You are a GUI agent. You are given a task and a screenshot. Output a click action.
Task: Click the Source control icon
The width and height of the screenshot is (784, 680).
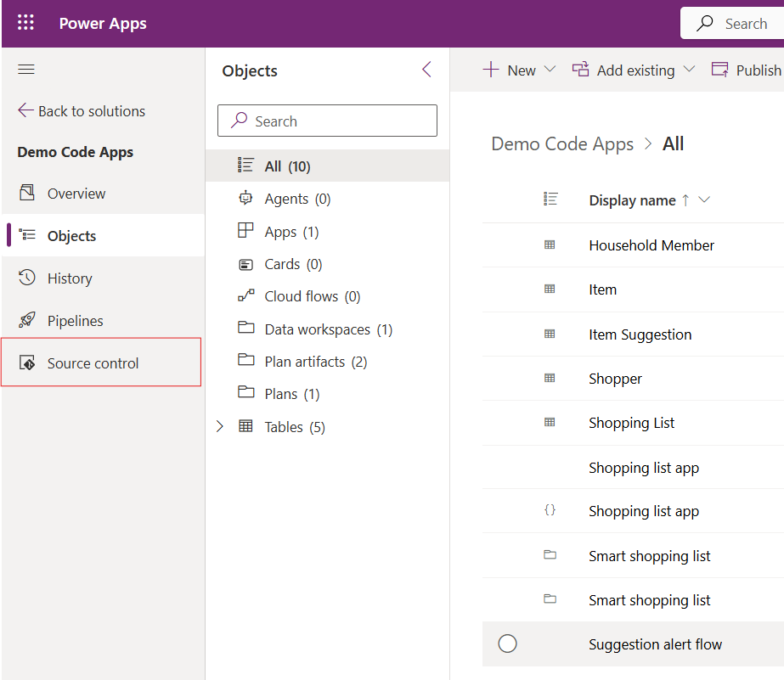pos(27,362)
